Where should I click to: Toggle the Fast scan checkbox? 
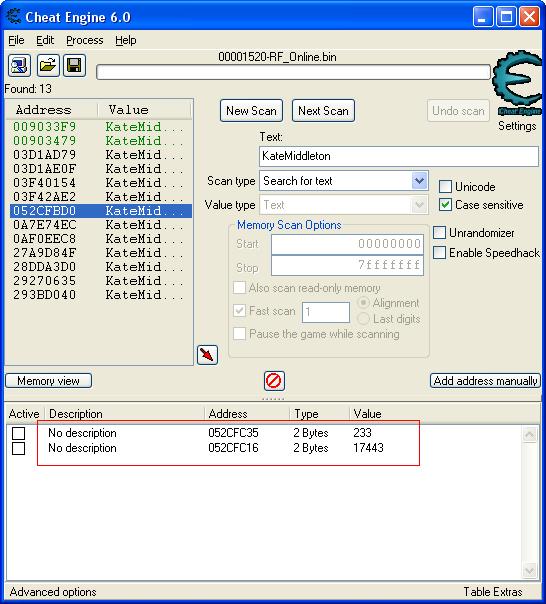(239, 310)
